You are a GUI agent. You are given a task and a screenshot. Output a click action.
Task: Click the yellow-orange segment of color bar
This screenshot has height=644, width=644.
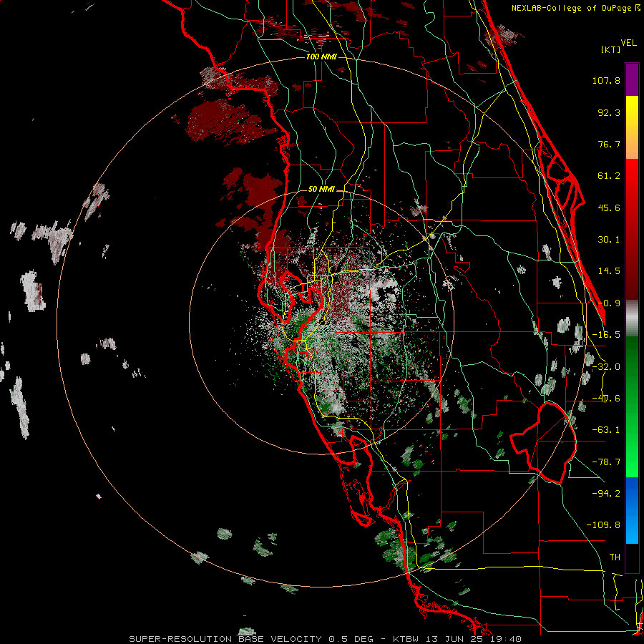pos(632,127)
